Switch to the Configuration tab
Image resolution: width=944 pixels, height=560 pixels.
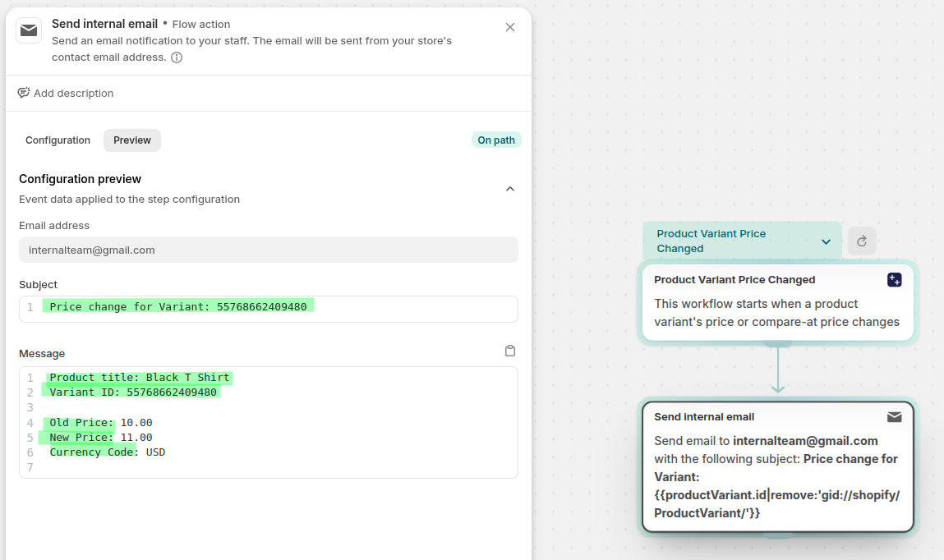pos(58,140)
